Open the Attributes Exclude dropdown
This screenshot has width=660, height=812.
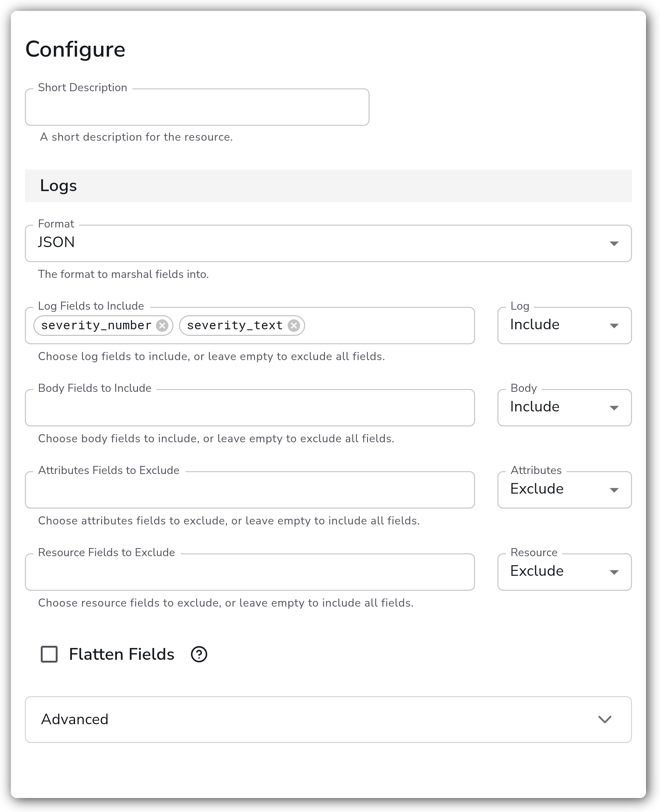(x=564, y=490)
